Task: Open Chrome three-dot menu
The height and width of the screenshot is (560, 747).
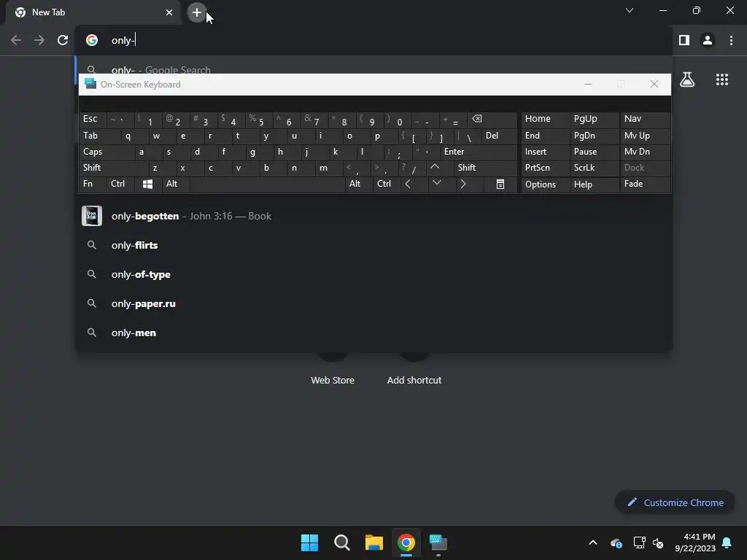Action: 731,41
